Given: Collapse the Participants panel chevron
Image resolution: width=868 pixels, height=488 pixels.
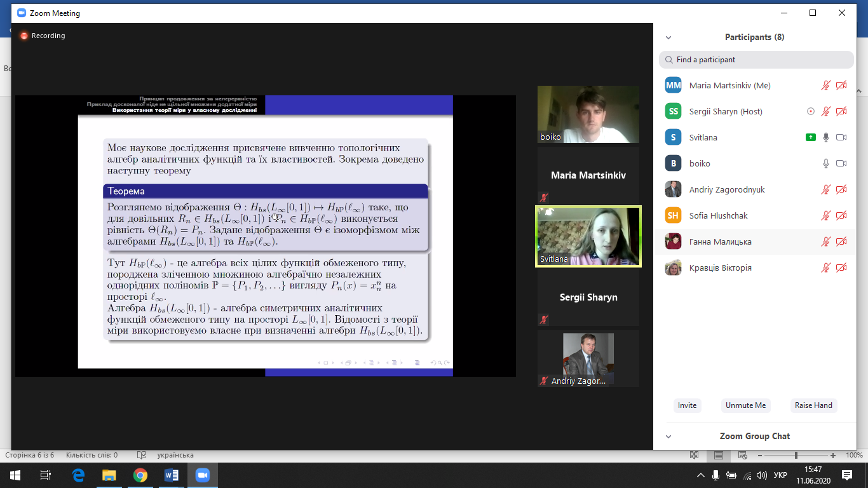Looking at the screenshot, I should 668,37.
